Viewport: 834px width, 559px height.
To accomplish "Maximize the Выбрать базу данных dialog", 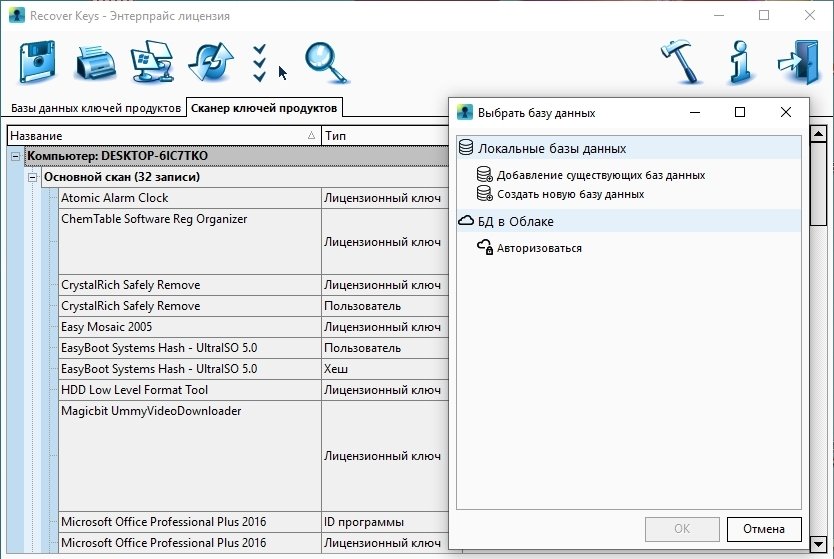I will [x=739, y=112].
